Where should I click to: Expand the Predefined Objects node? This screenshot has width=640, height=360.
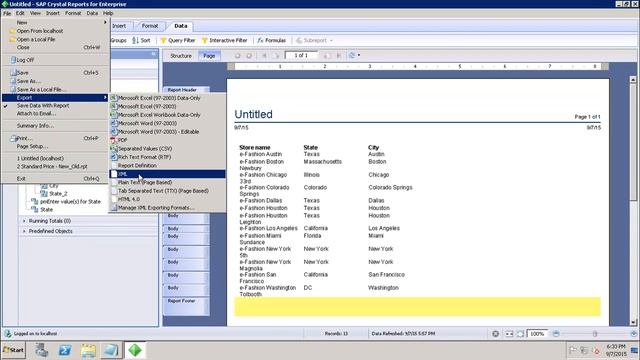point(24,231)
